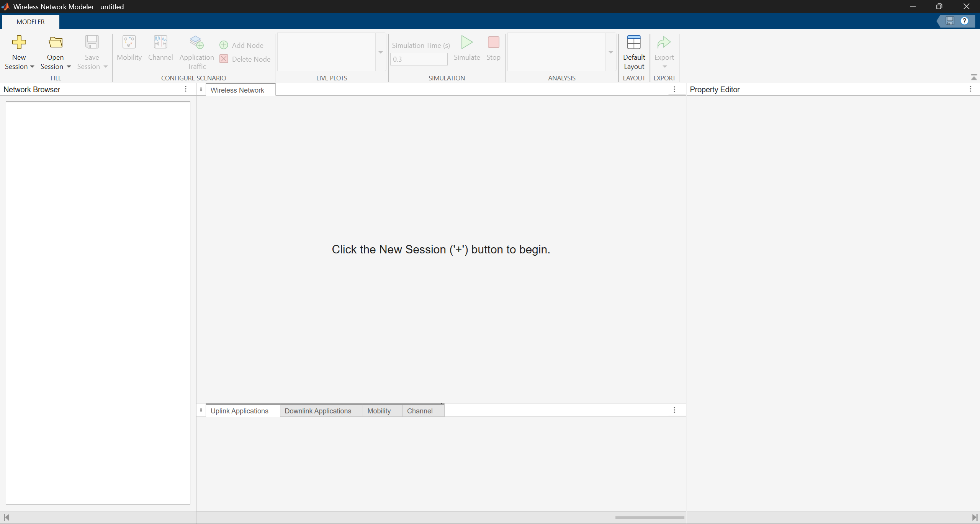Expand the Live Plots gallery dropdown

381,52
